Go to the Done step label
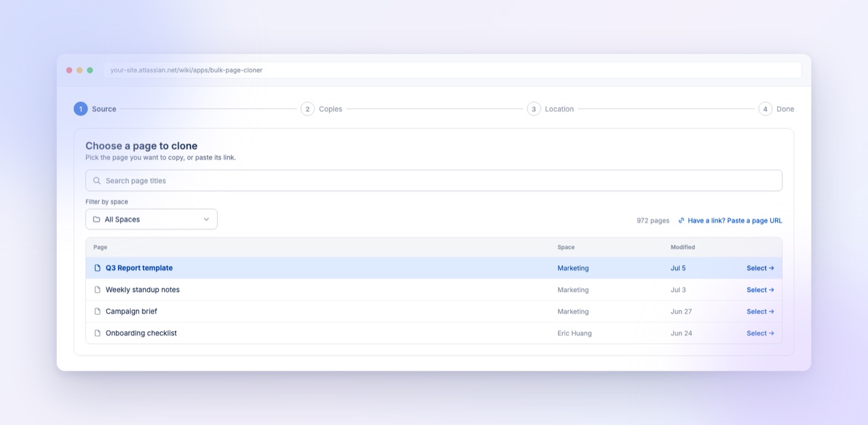The height and width of the screenshot is (425, 868). pyautogui.click(x=785, y=109)
